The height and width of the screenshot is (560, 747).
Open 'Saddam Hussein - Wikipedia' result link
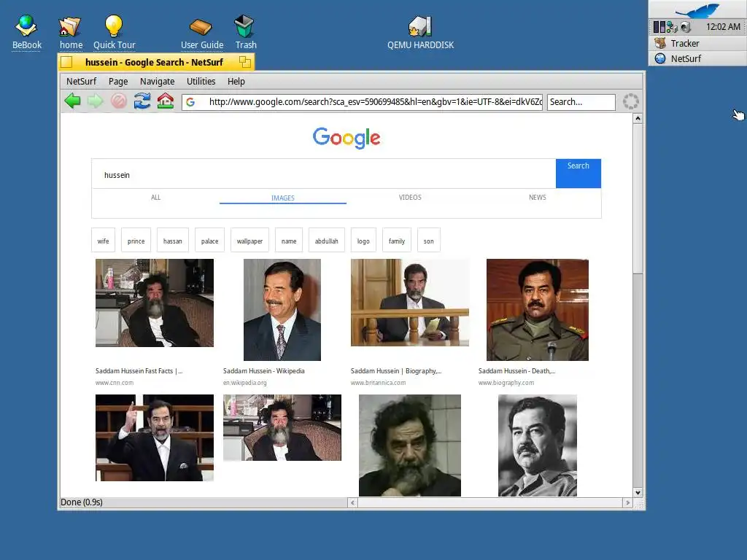(x=263, y=371)
